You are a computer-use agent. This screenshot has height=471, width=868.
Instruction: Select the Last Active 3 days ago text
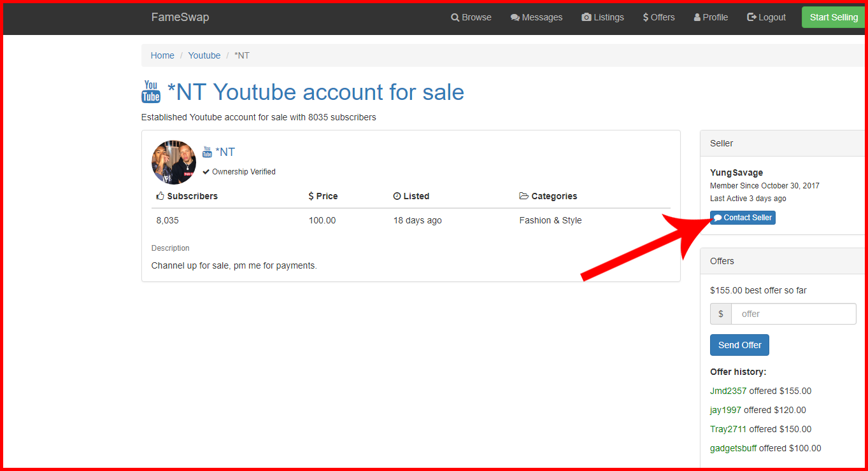(748, 199)
